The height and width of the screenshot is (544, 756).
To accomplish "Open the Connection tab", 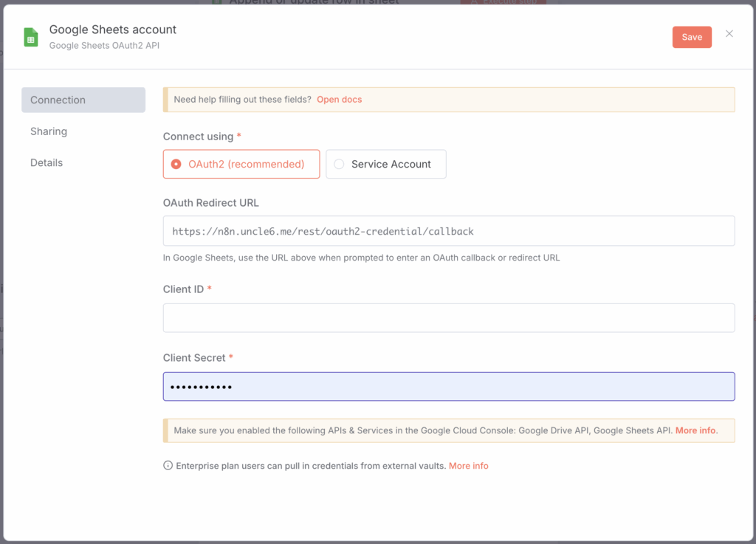I will click(83, 100).
